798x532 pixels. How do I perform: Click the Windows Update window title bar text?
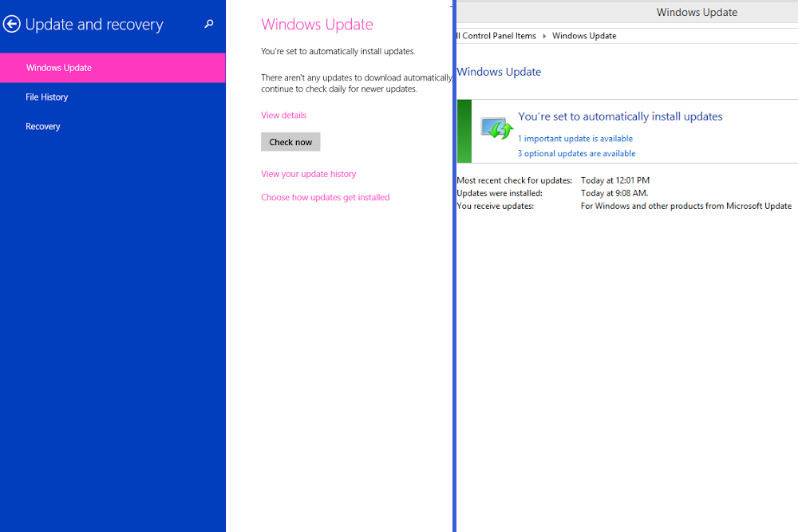[x=697, y=12]
